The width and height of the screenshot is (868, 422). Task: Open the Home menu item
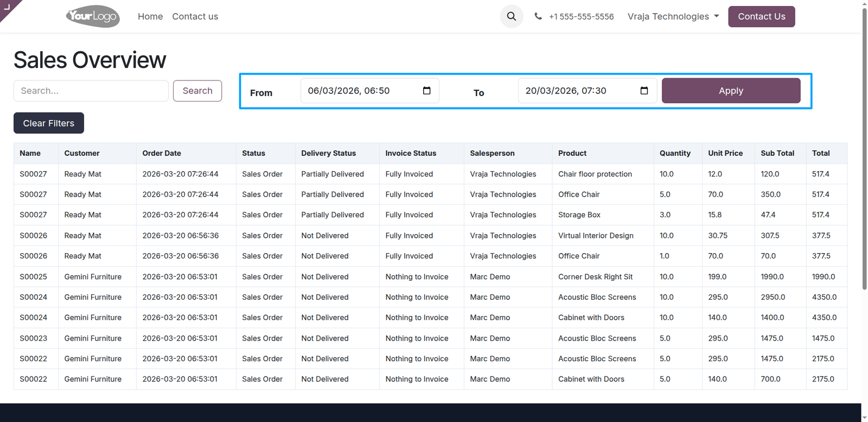(x=150, y=16)
